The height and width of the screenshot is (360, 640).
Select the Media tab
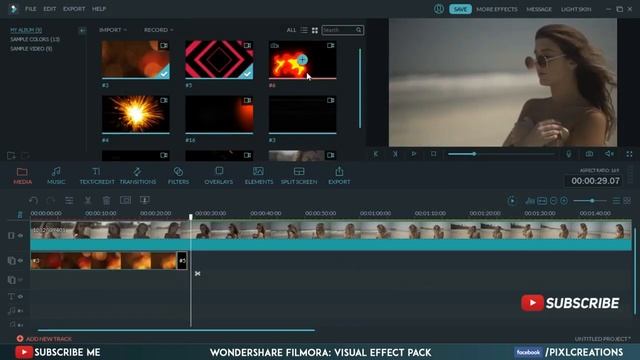[x=22, y=176]
